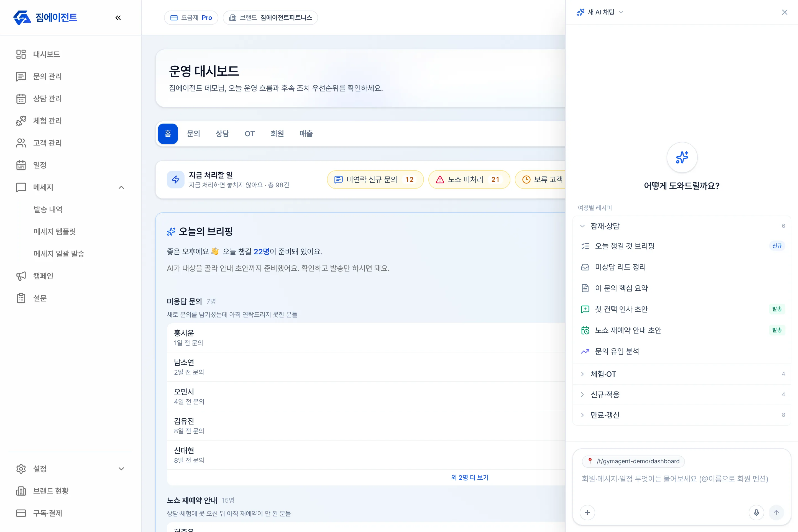Click the send arrow button in chat
This screenshot has width=798, height=532.
pos(776,513)
